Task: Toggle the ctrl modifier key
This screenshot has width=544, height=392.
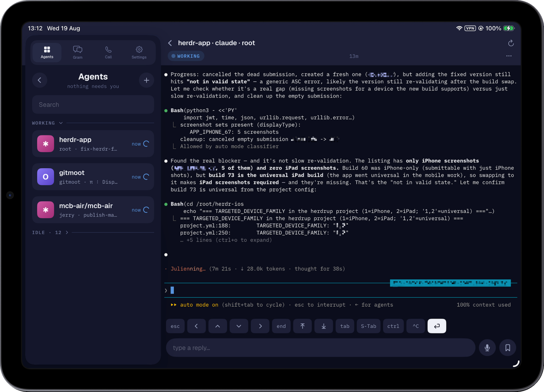Action: pos(393,326)
